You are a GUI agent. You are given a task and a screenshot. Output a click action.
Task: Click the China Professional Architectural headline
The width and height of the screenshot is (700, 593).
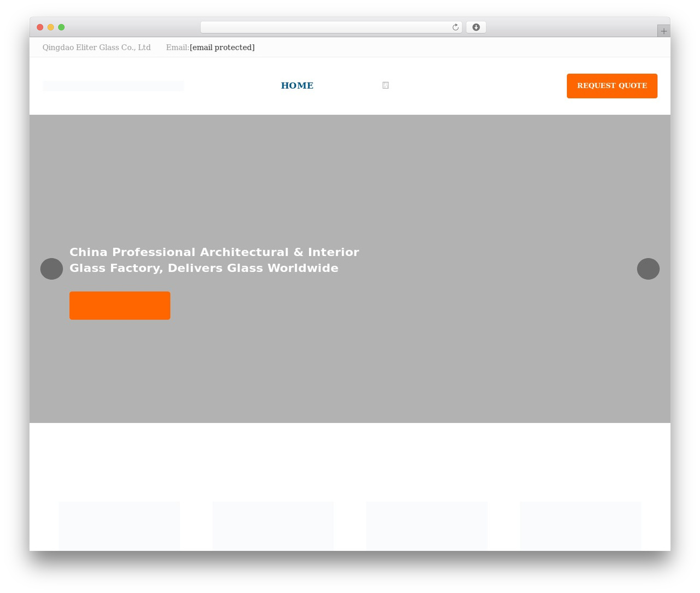214,260
